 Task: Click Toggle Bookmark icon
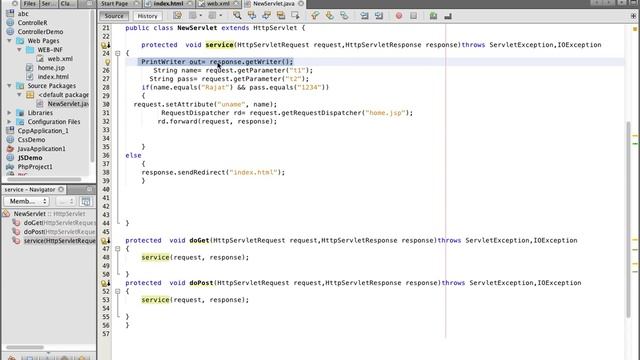tap(344, 16)
